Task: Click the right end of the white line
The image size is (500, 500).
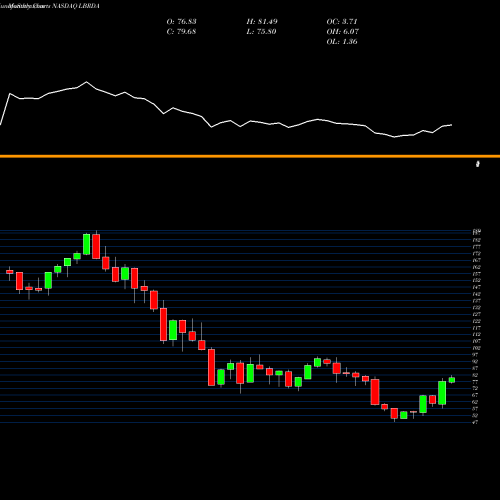Action: coord(452,125)
